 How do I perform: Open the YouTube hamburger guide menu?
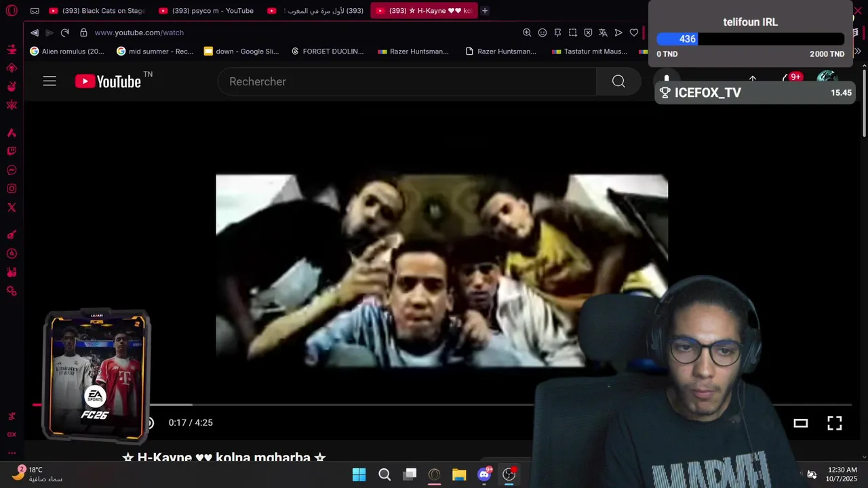click(x=50, y=81)
